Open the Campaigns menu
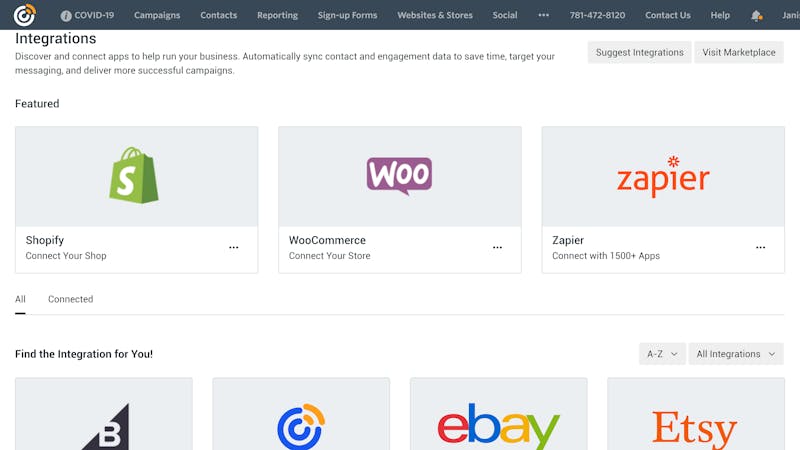The width and height of the screenshot is (800, 450). tap(157, 15)
